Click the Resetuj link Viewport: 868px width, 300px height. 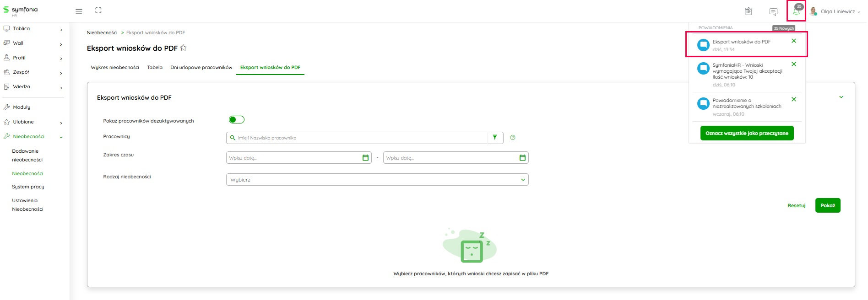coord(796,206)
